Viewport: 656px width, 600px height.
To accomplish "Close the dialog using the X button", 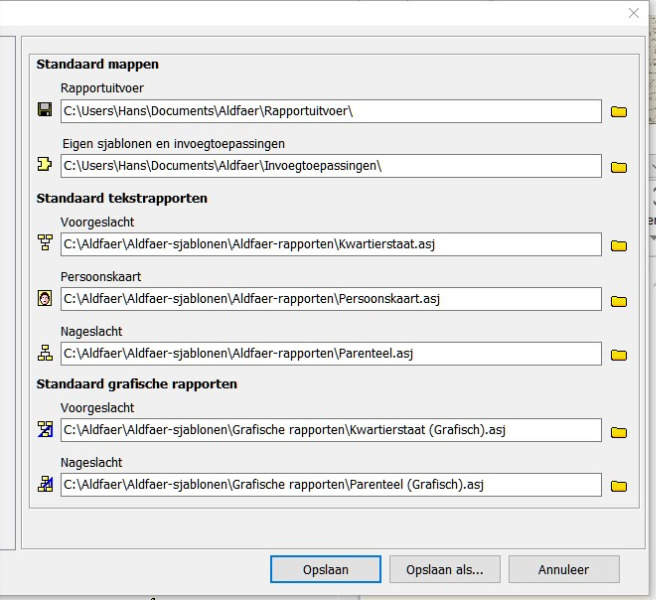I will (x=633, y=13).
